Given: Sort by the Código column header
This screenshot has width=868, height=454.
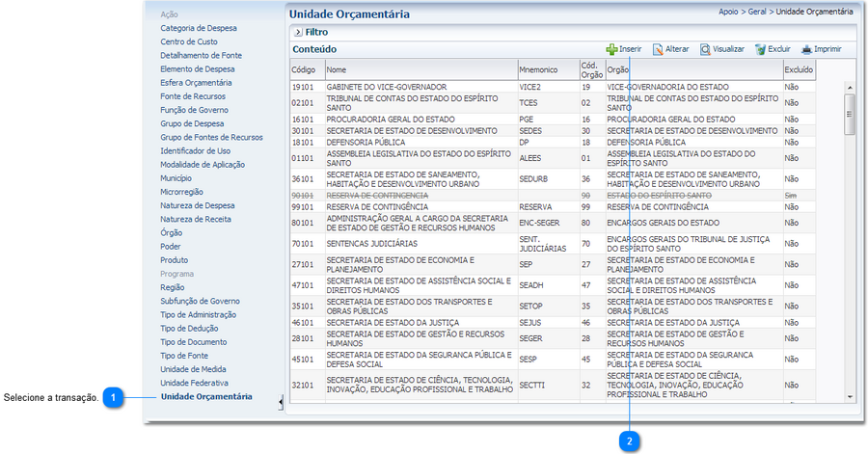Looking at the screenshot, I should pyautogui.click(x=304, y=69).
